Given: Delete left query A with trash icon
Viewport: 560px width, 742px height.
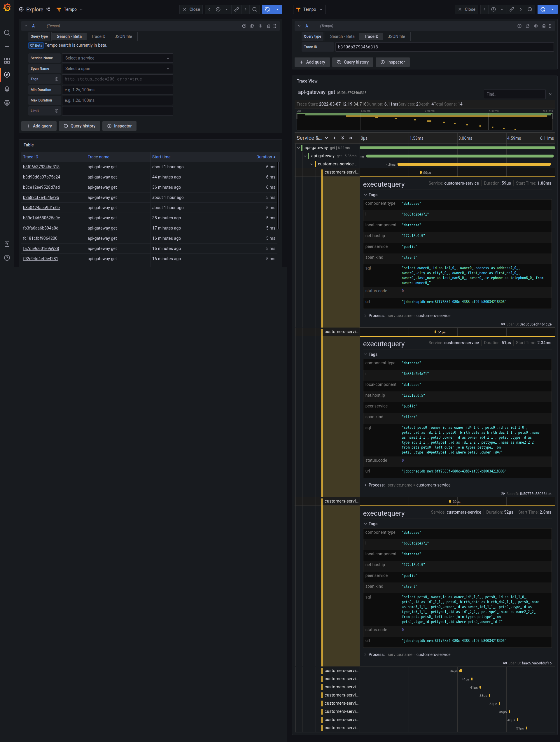Looking at the screenshot, I should click(x=268, y=26).
